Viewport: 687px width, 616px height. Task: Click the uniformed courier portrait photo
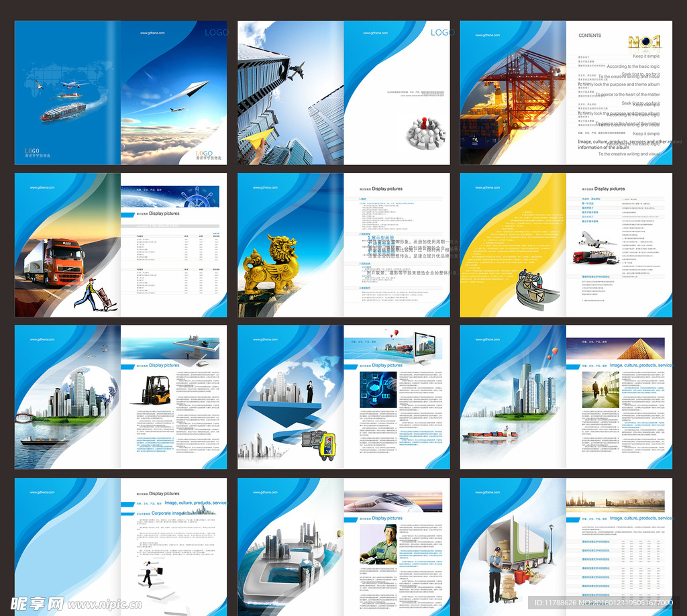coord(378,544)
